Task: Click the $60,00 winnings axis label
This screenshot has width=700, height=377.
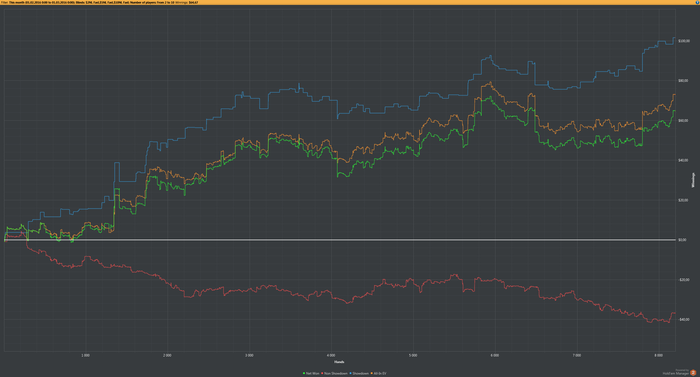Action: [x=683, y=121]
